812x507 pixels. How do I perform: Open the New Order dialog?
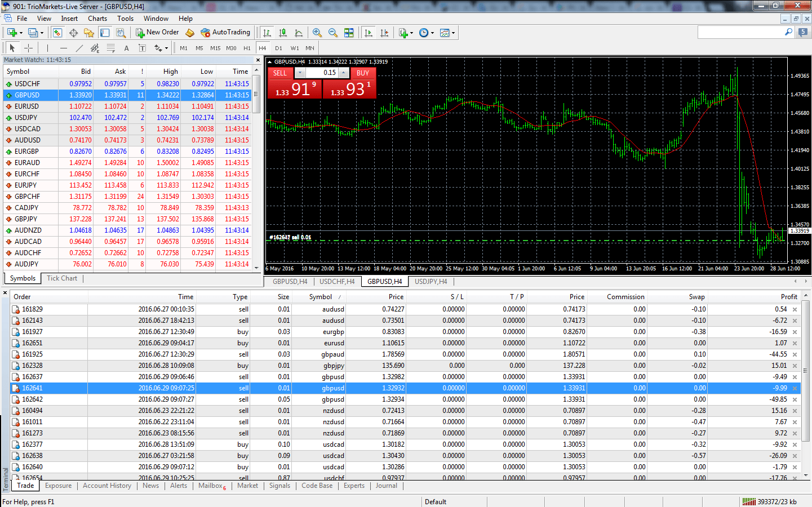[157, 33]
